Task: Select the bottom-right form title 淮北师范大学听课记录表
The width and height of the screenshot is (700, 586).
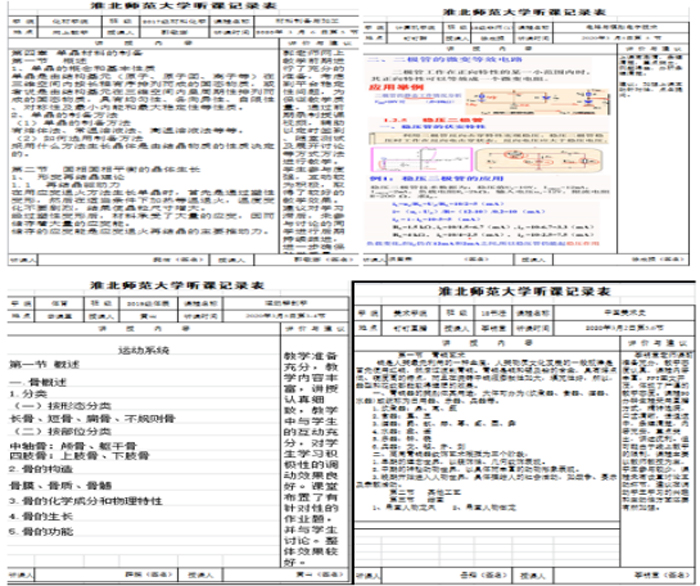Action: coord(523,292)
